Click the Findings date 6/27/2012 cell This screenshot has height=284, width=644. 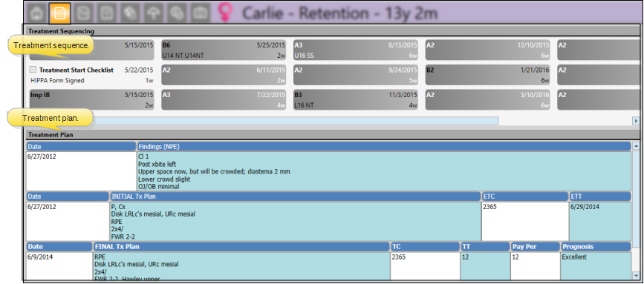click(81, 171)
